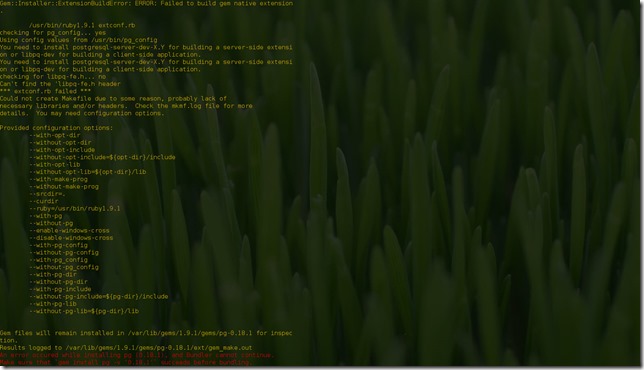Click 'checking for libpq-fe.h... no' line

[53, 77]
